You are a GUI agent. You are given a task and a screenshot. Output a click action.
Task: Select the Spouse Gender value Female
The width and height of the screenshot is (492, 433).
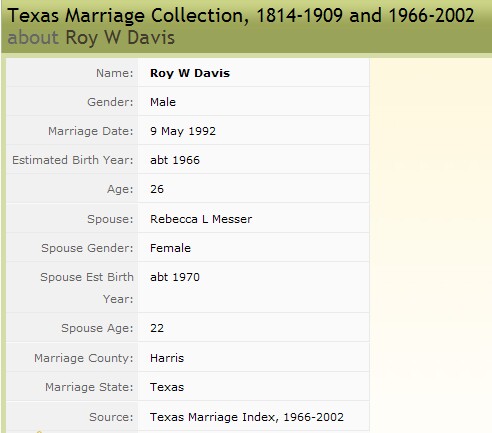(170, 248)
